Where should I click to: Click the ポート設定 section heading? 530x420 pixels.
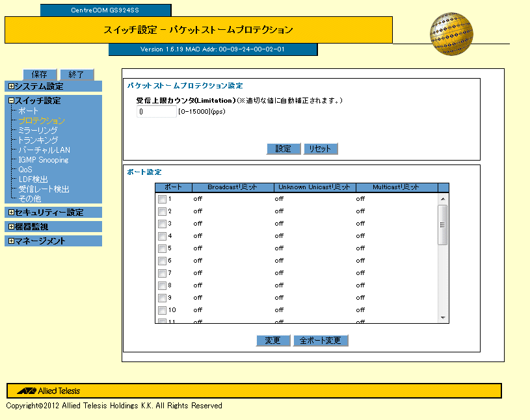pos(144,172)
